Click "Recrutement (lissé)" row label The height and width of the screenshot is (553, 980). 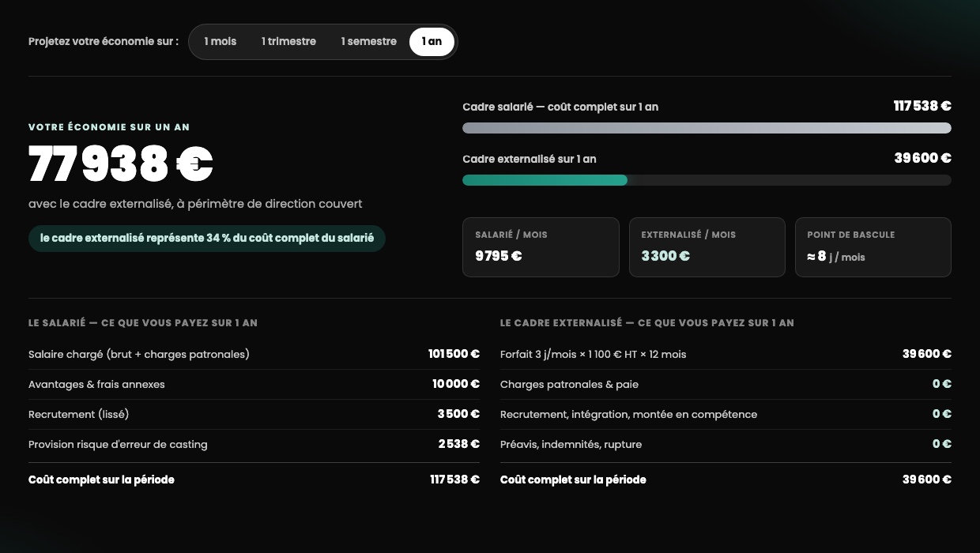[78, 415]
